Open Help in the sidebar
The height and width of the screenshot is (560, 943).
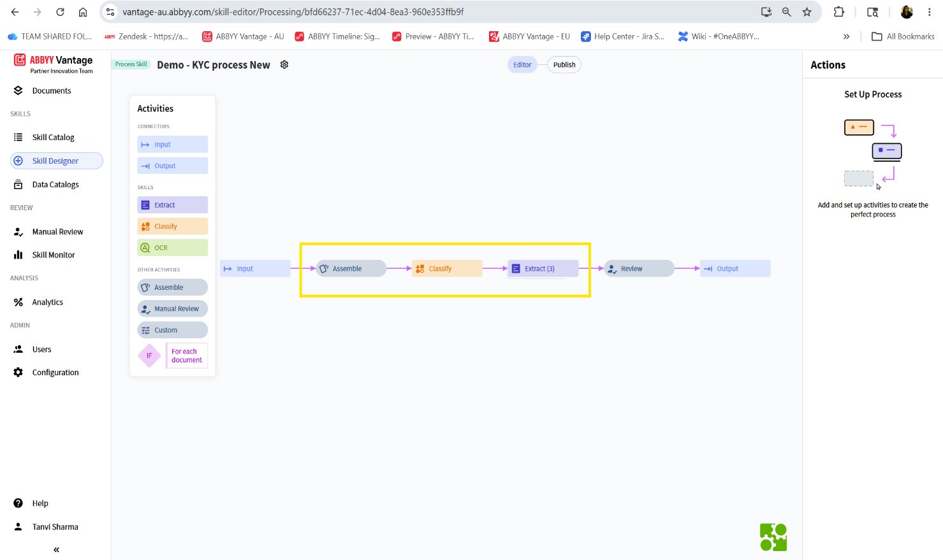pos(40,503)
